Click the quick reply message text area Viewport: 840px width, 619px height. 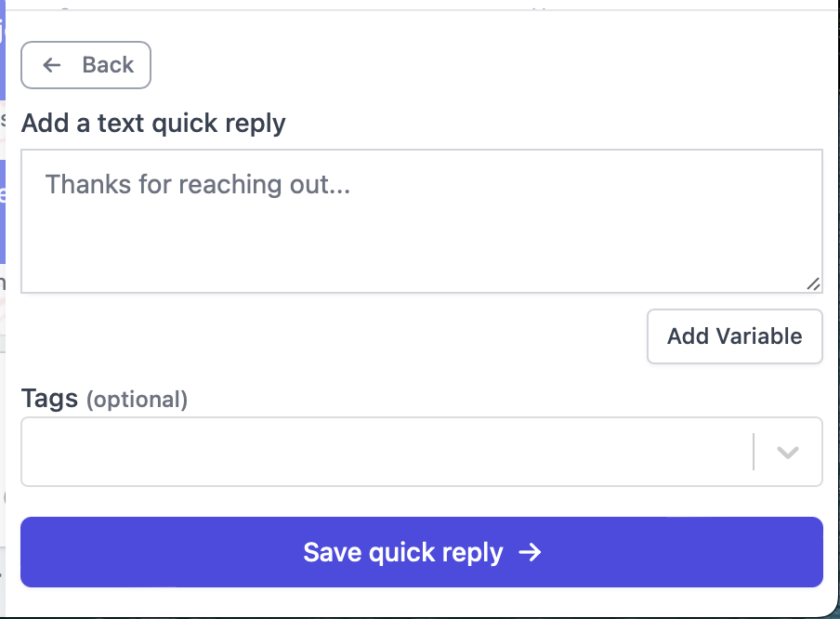click(x=421, y=220)
